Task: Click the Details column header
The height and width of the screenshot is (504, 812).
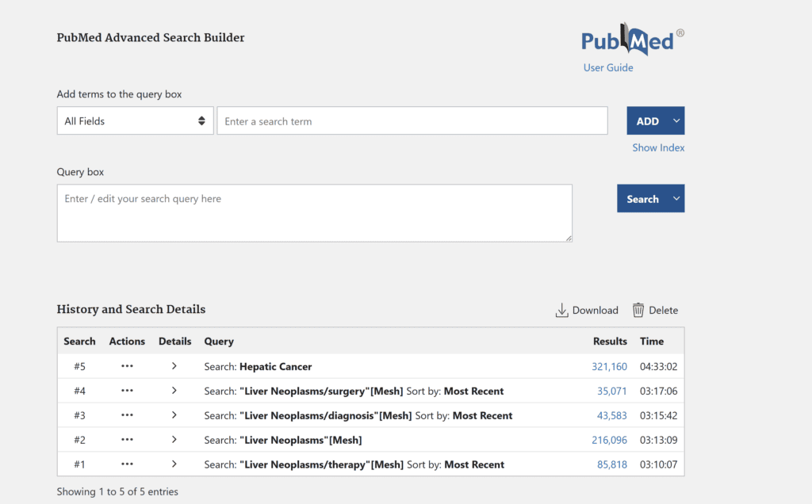Action: 174,341
